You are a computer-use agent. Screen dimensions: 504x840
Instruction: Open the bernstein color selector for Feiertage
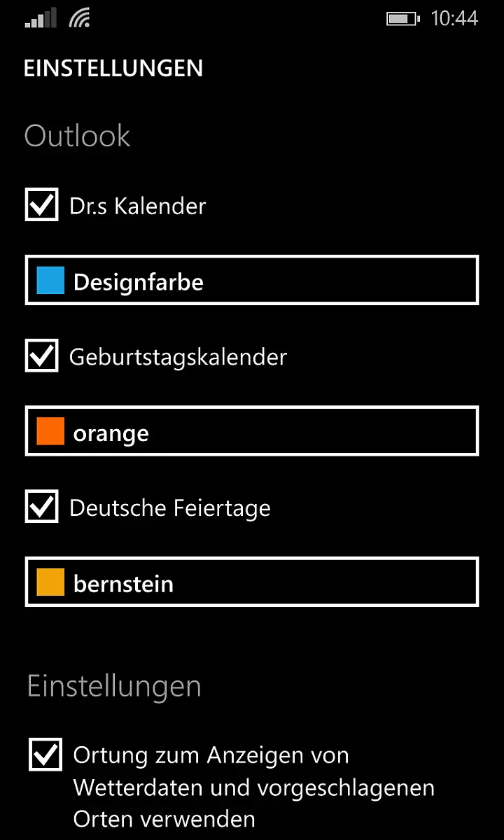click(252, 582)
